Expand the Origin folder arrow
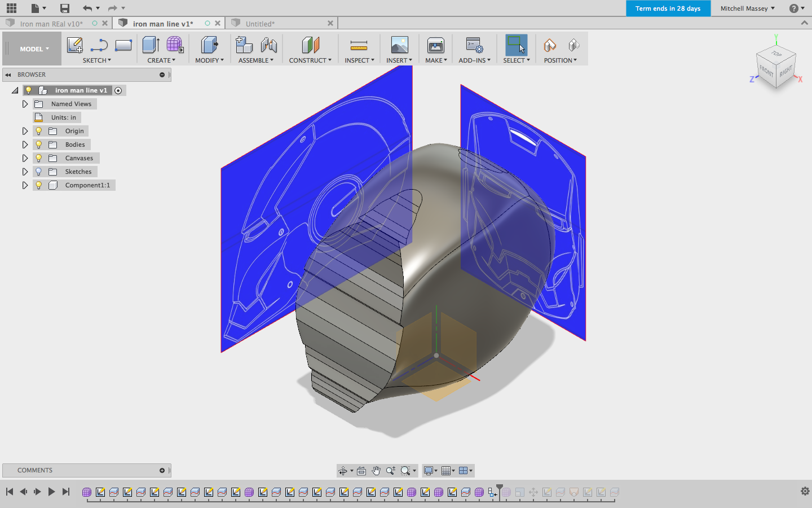The image size is (812, 508). (25, 131)
